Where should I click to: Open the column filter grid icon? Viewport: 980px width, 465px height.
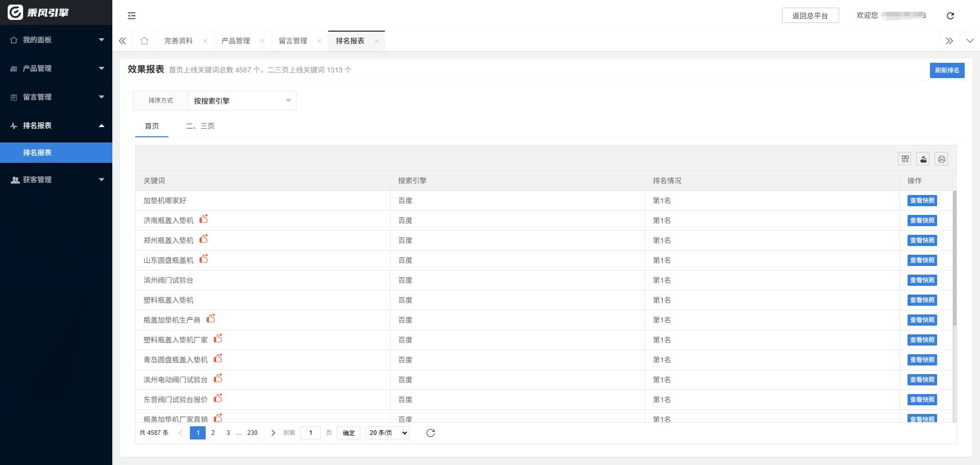tap(905, 159)
